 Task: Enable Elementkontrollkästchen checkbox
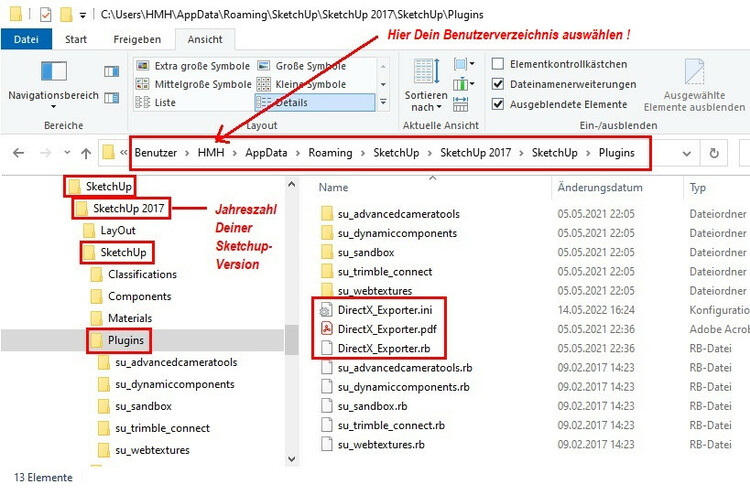coord(498,64)
